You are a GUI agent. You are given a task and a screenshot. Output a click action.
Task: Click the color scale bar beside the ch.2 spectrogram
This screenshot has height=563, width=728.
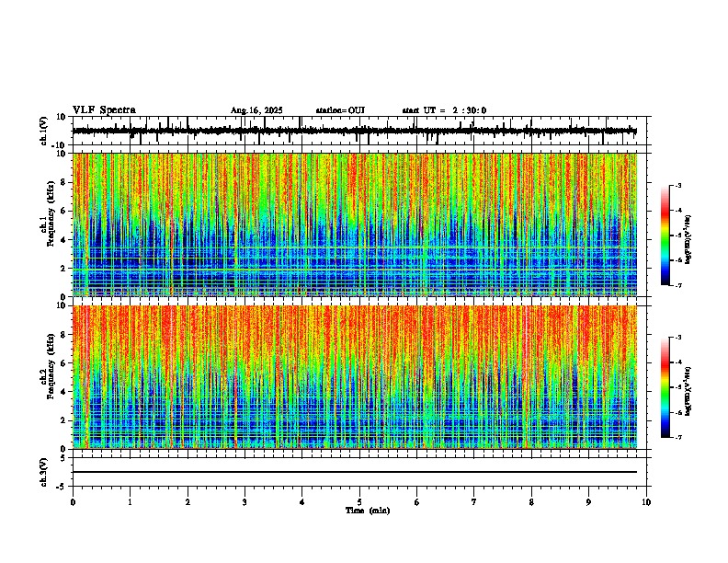(x=665, y=387)
